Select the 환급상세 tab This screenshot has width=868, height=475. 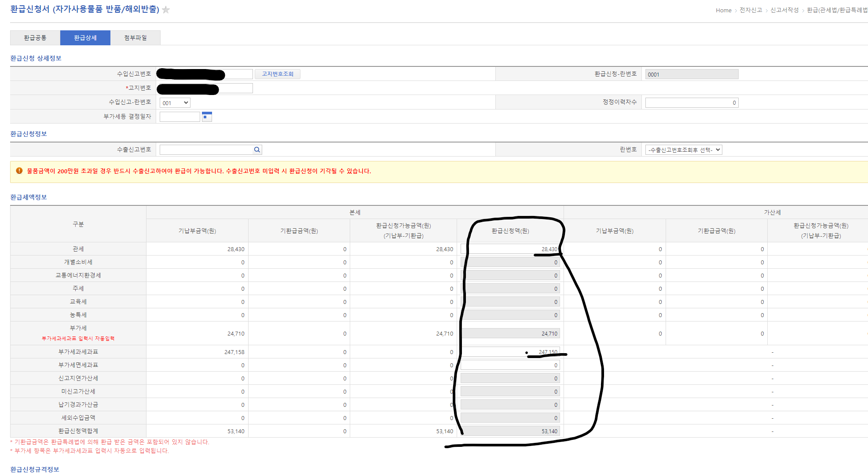tap(85, 38)
